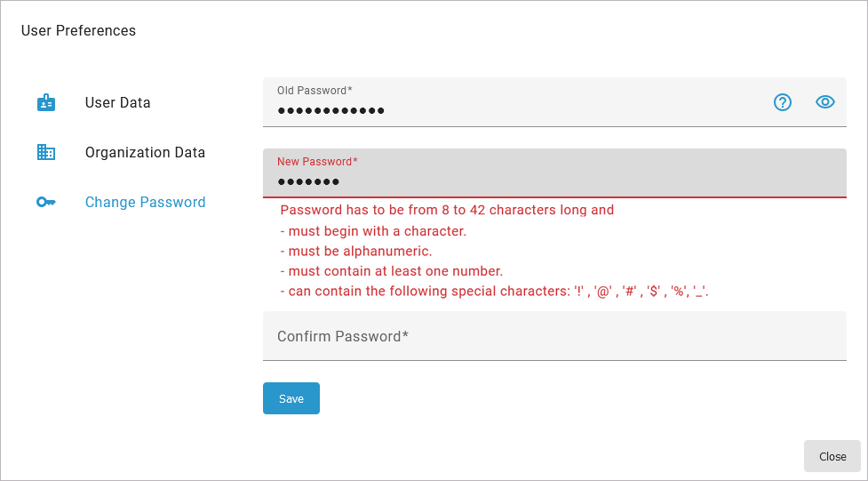Dismiss the dialog with the Close button
This screenshot has height=481, width=868.
(x=832, y=456)
